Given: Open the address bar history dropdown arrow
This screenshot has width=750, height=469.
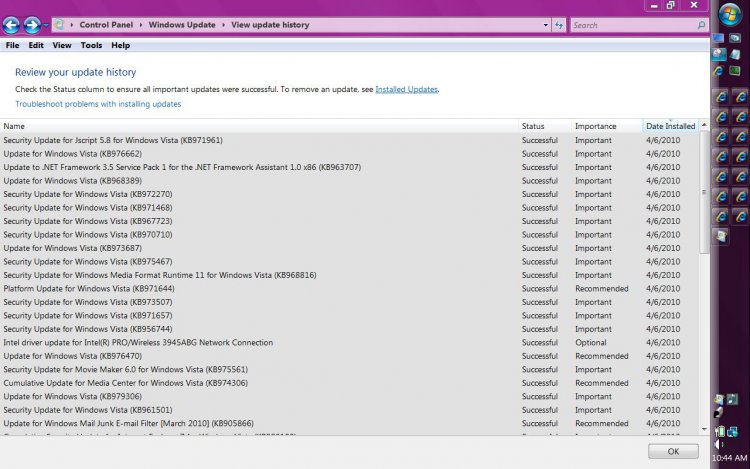Looking at the screenshot, I should [x=546, y=25].
